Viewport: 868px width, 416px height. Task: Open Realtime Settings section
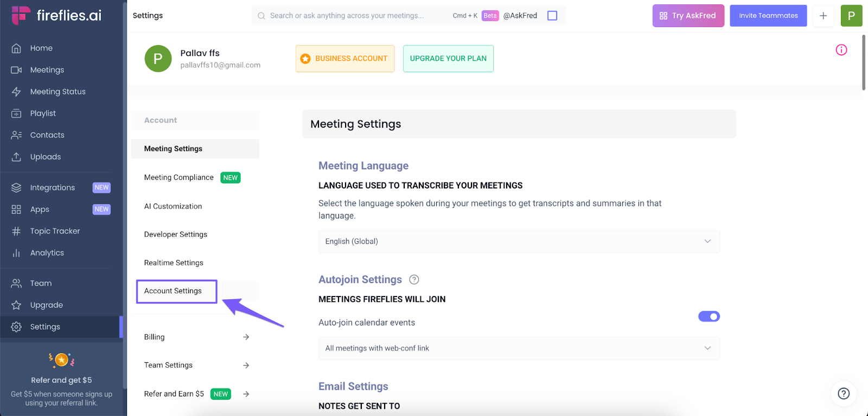[x=174, y=263]
